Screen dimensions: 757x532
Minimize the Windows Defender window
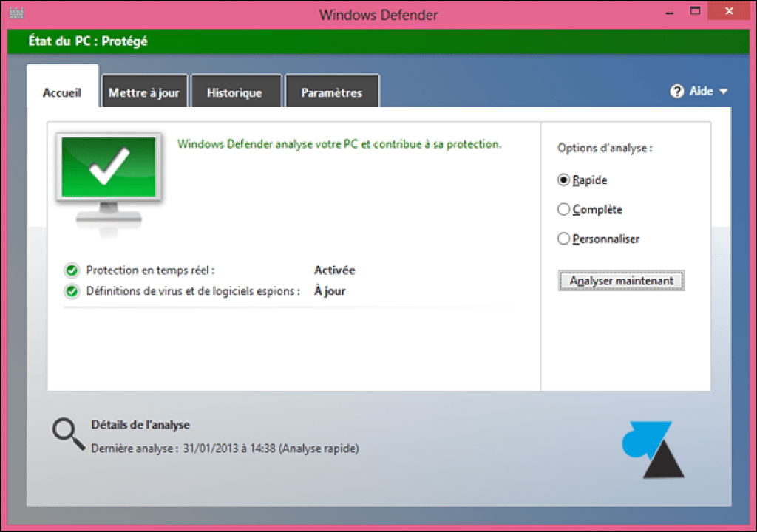669,12
